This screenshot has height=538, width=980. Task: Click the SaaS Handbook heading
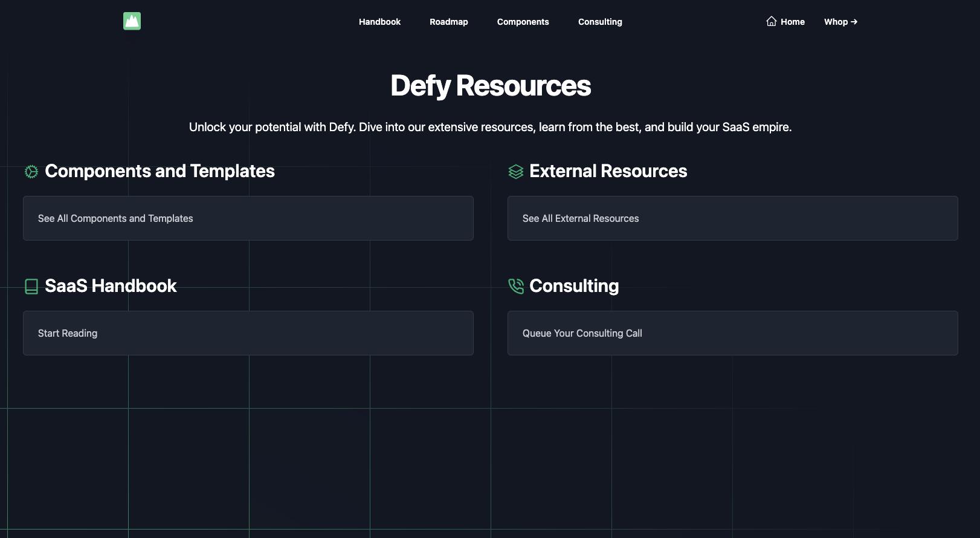(111, 286)
